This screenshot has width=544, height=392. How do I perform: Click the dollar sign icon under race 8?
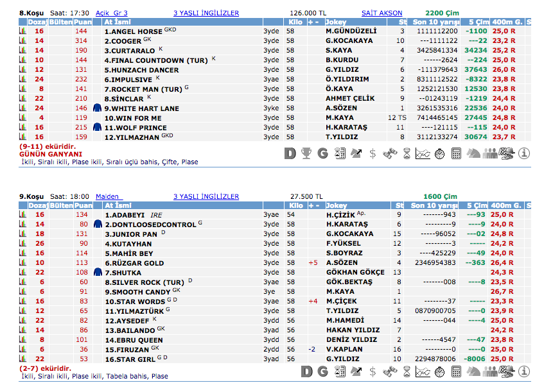tap(373, 153)
